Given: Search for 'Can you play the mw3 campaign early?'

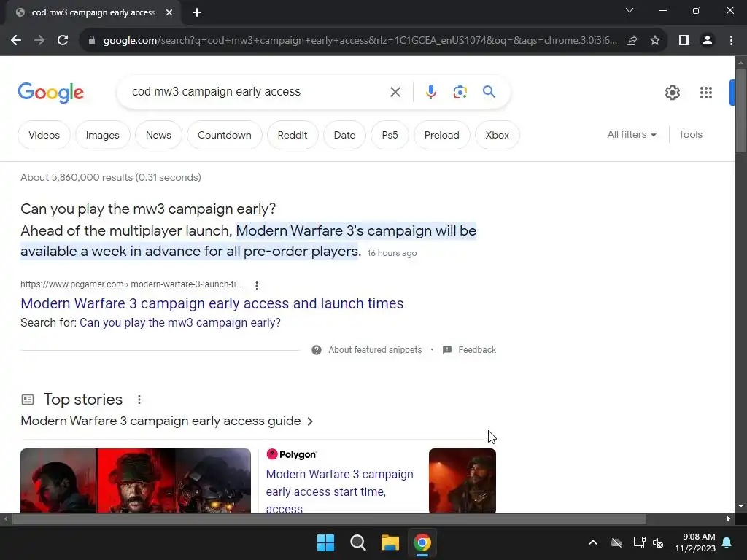Looking at the screenshot, I should point(180,323).
